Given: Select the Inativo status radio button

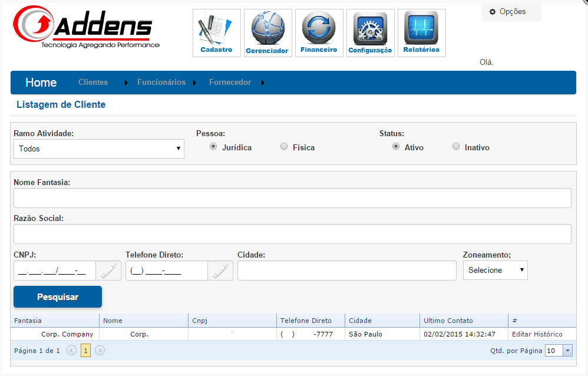Looking at the screenshot, I should [x=456, y=147].
